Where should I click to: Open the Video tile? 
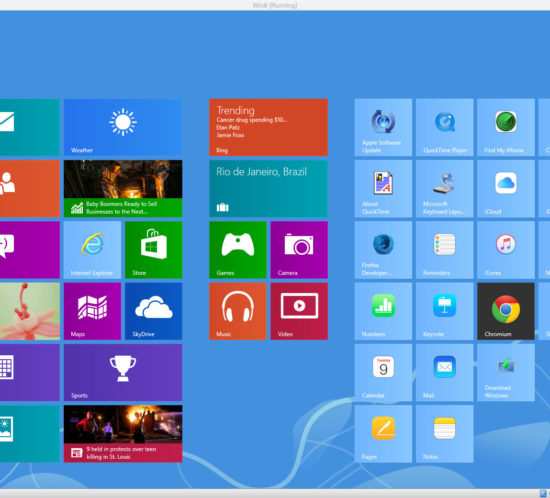(x=299, y=311)
